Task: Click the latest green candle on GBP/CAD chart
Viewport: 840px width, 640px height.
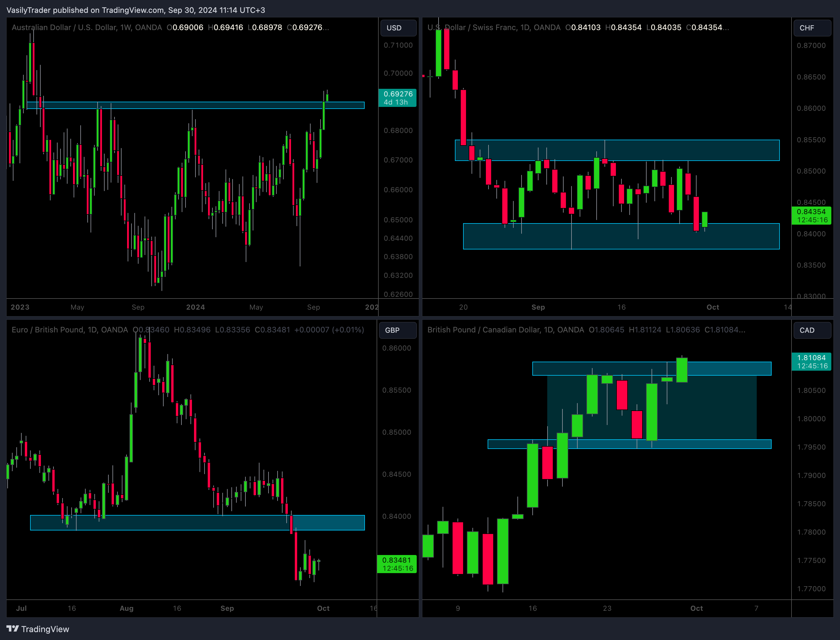Action: [682, 370]
